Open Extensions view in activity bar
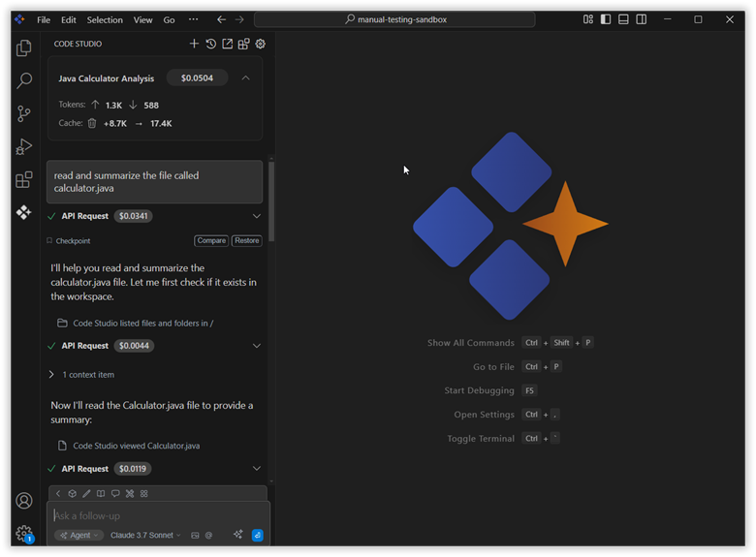Viewport: 756px width, 557px height. click(x=24, y=180)
